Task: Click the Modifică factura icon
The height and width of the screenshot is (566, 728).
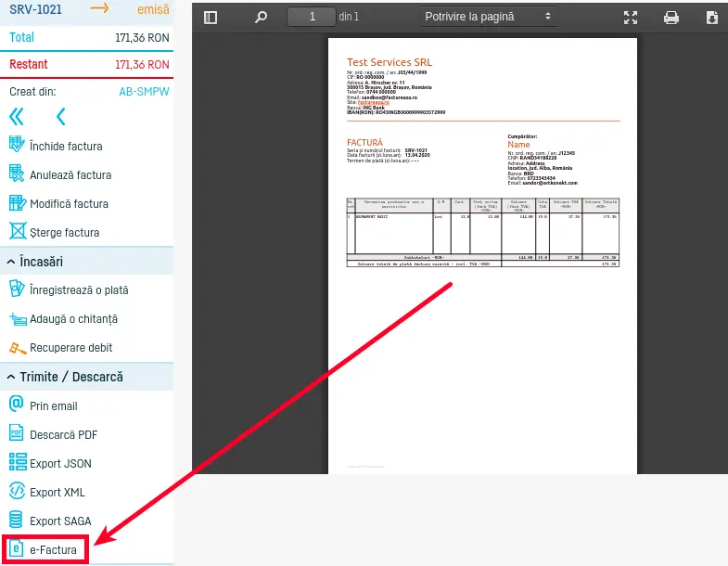Action: tap(18, 202)
